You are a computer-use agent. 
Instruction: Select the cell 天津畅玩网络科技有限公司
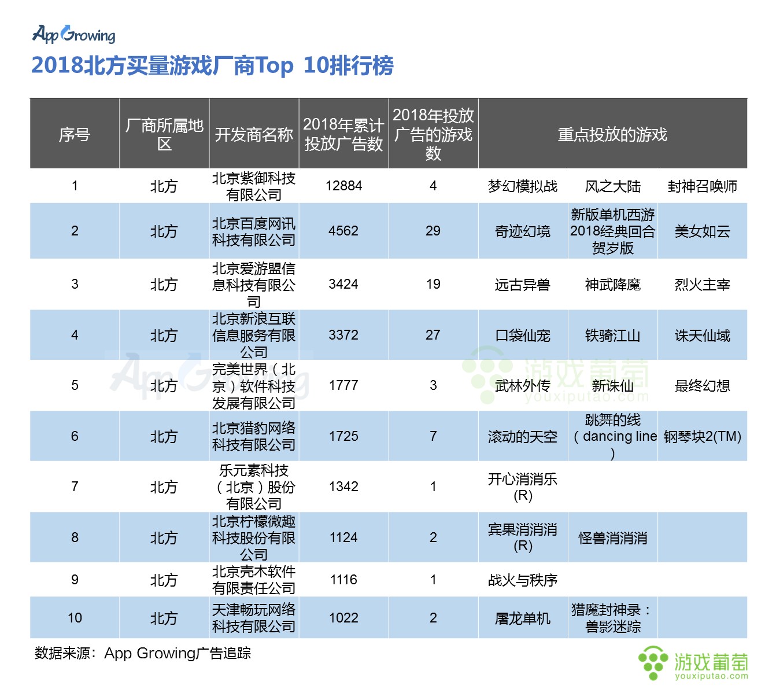point(254,618)
